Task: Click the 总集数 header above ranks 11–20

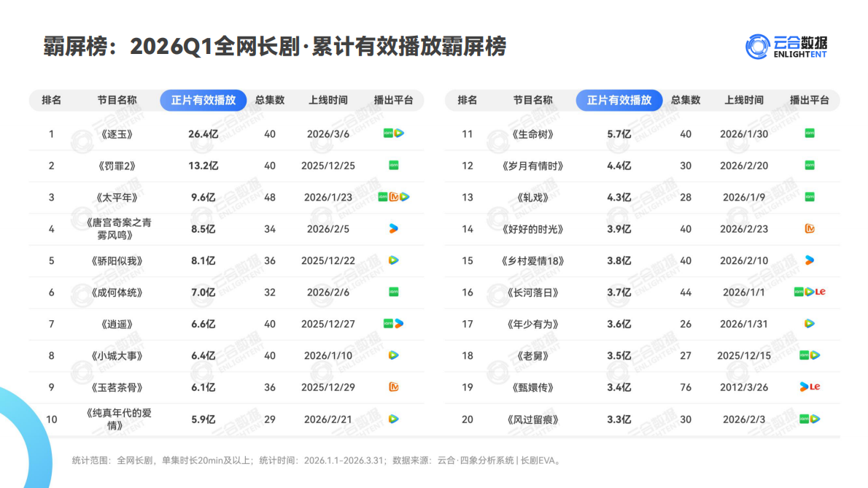Action: [686, 100]
